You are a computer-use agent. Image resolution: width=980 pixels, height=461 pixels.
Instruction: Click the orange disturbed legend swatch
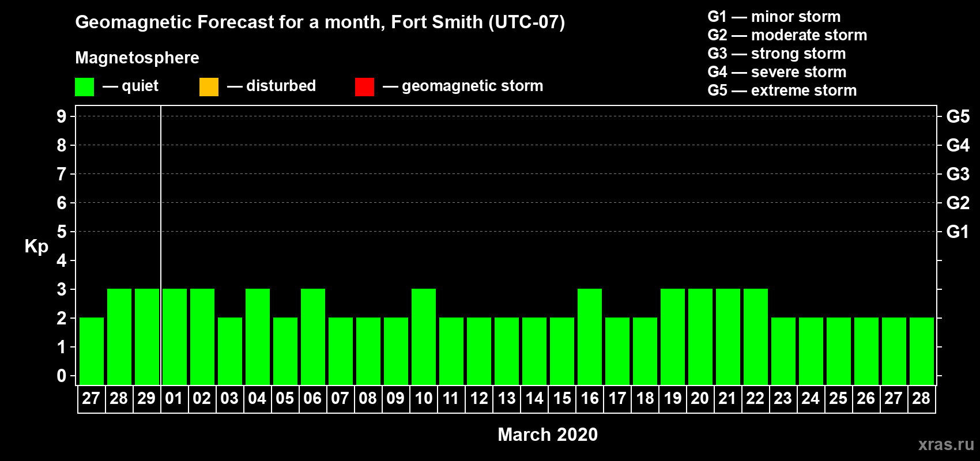(x=209, y=87)
